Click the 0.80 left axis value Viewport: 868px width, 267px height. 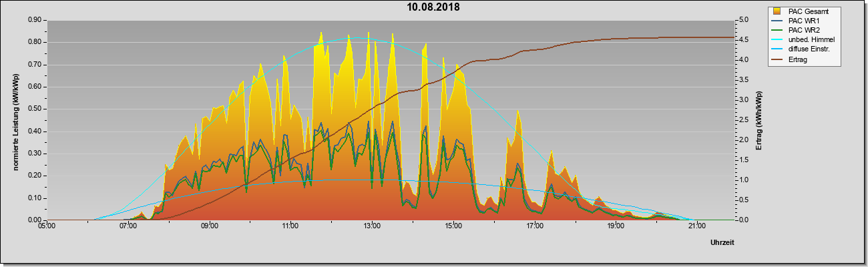point(35,42)
